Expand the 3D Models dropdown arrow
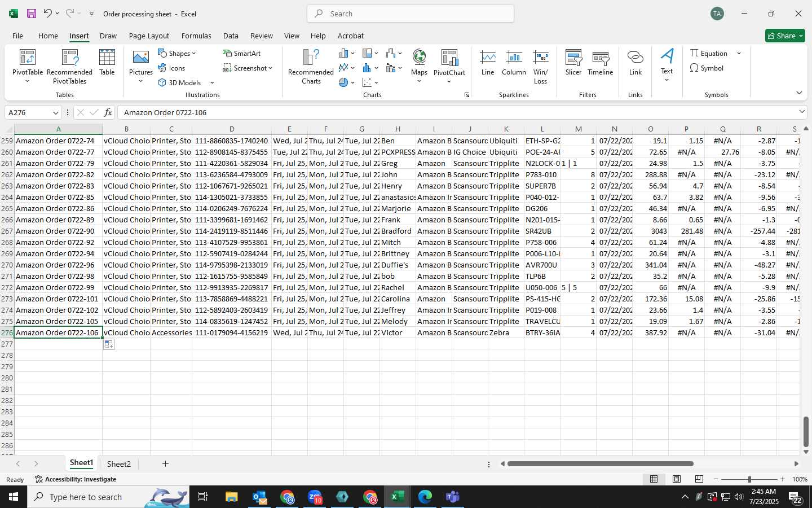Viewport: 812px width, 508px height. coord(212,83)
